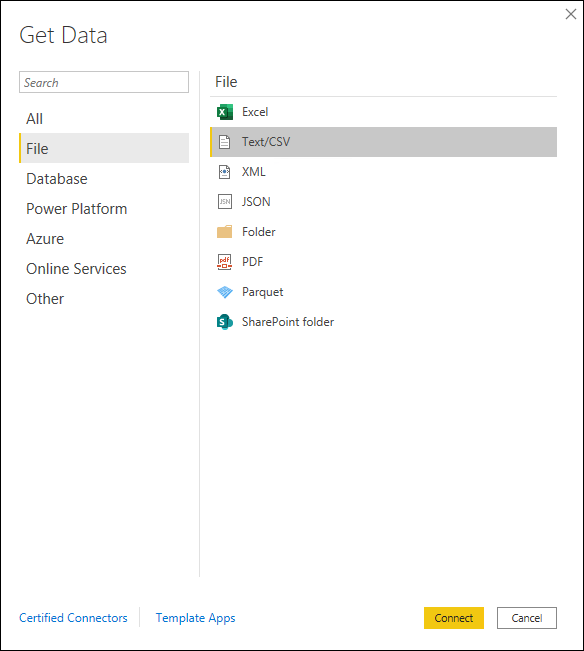This screenshot has height=651, width=584.
Task: Select the PDF connector icon
Action: [225, 262]
